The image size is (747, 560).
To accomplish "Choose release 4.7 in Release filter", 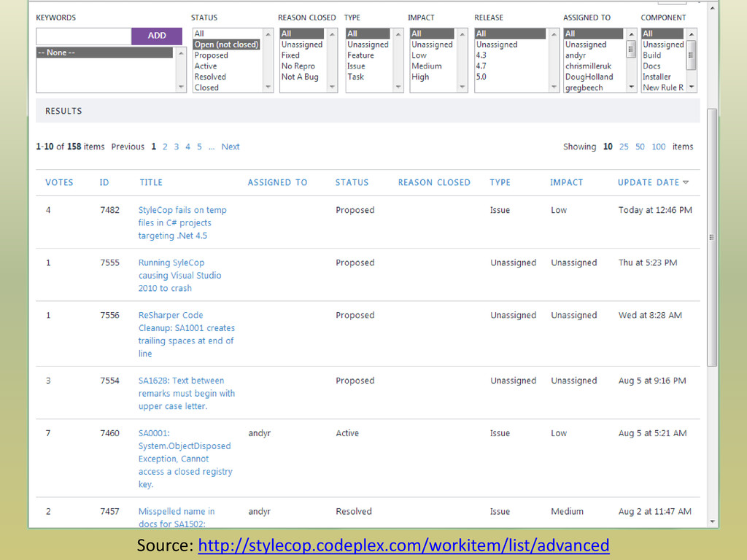I will (x=481, y=66).
